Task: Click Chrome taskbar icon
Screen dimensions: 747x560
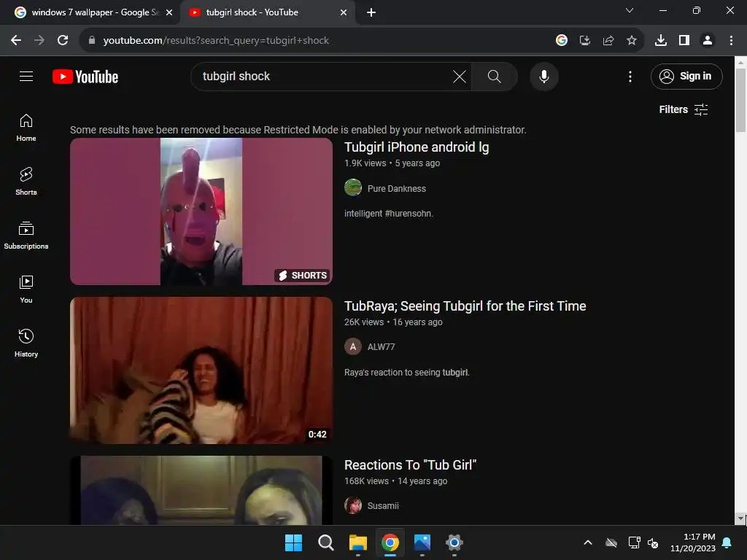Action: coord(390,542)
